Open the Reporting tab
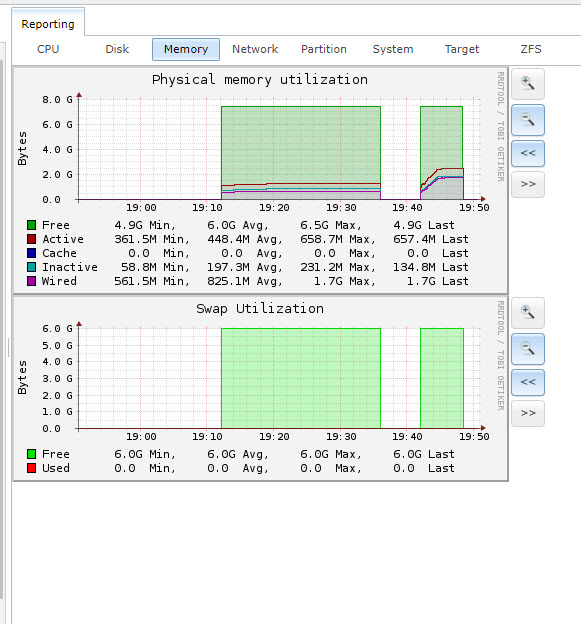Viewport: 581px width, 624px height. (x=48, y=24)
